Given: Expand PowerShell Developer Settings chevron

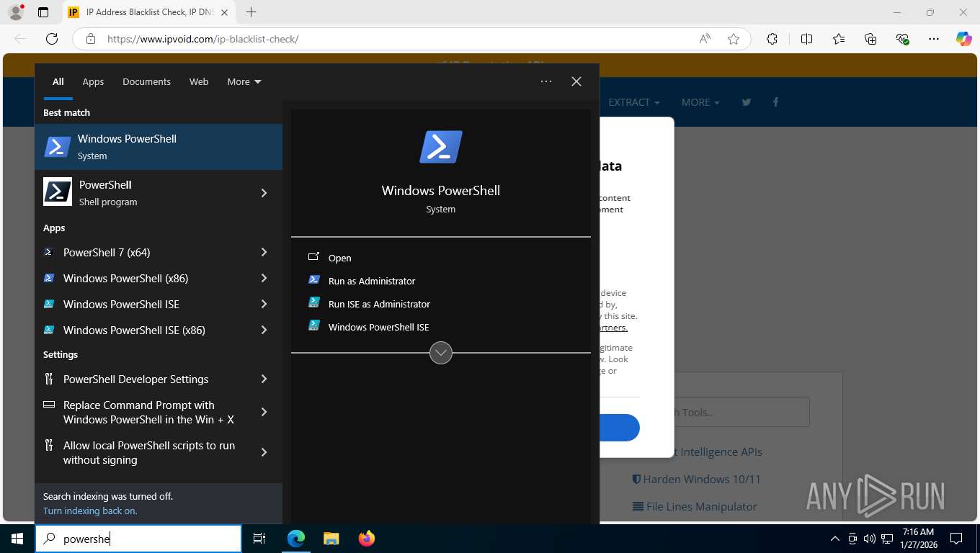Looking at the screenshot, I should tap(264, 379).
